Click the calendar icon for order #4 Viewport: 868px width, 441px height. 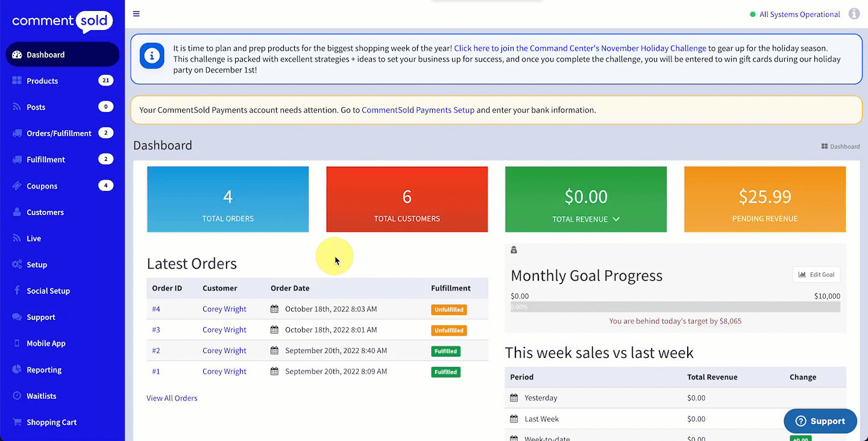click(x=274, y=309)
